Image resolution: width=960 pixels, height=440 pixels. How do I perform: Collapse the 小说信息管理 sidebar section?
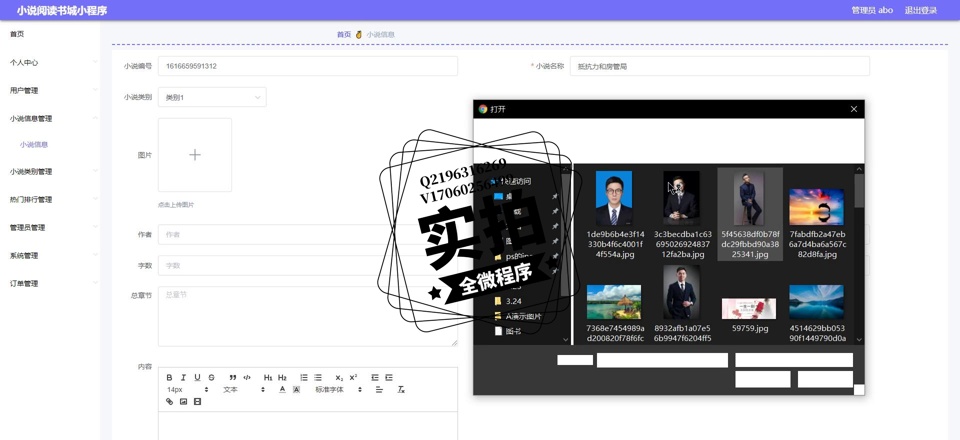50,118
